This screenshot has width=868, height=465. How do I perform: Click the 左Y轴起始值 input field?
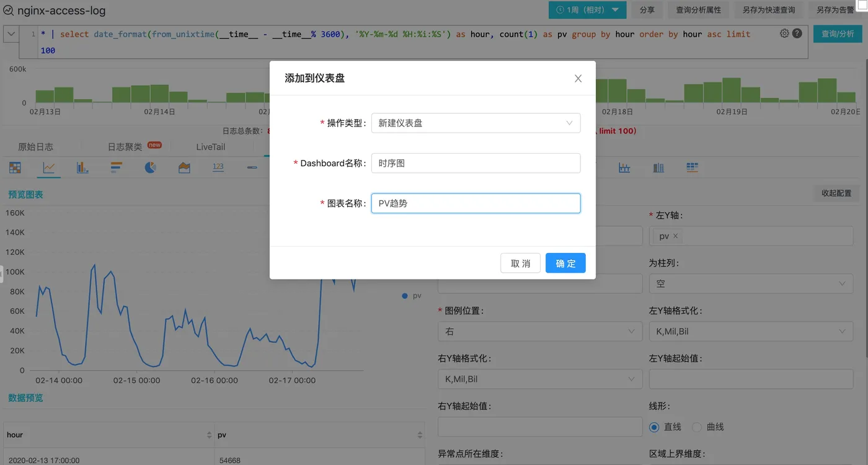coord(751,379)
